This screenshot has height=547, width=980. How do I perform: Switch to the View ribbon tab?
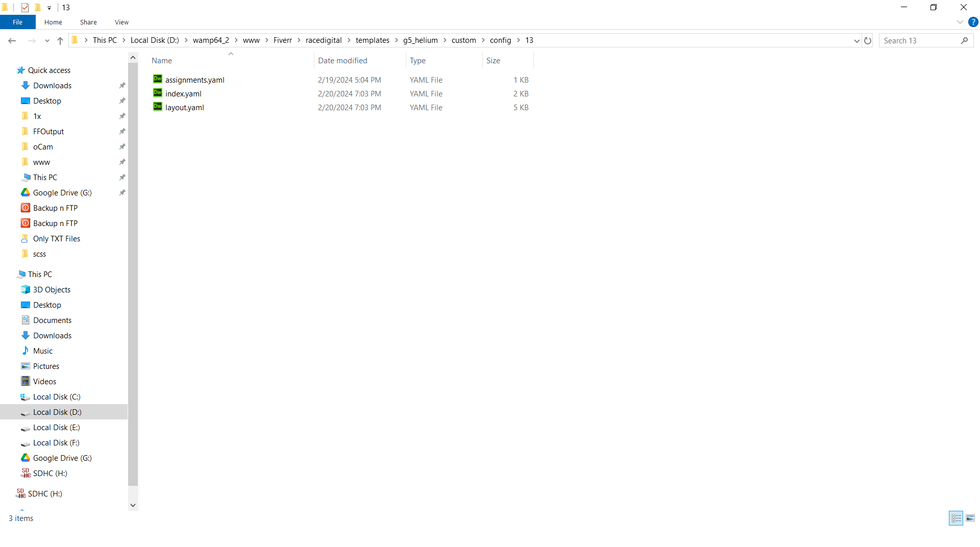click(x=121, y=22)
